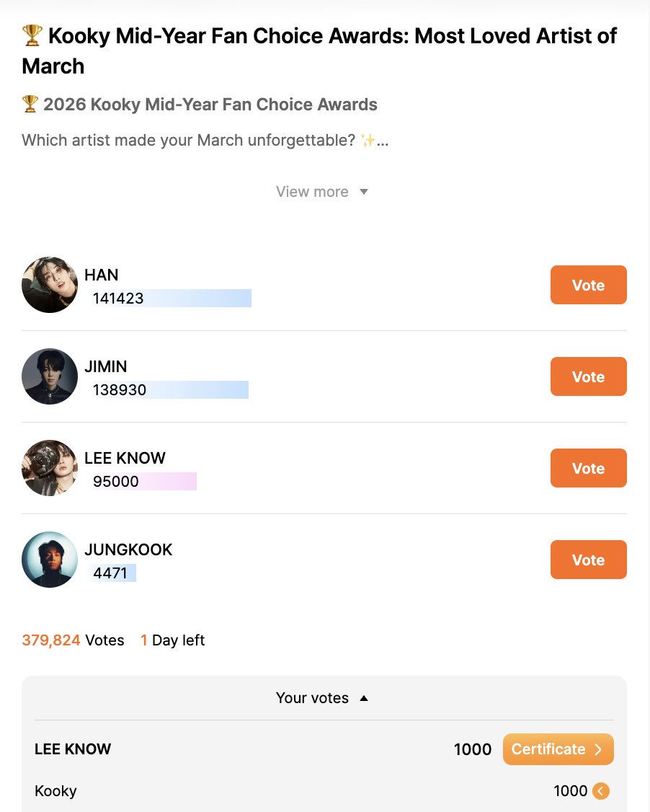This screenshot has width=650, height=812.
Task: Click the trophy icon beside the poll title
Action: click(32, 35)
